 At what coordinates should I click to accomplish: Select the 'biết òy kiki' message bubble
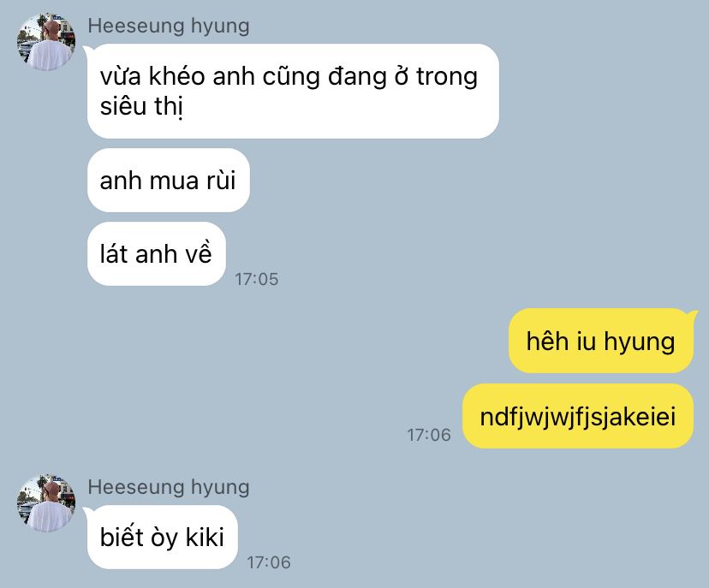pyautogui.click(x=163, y=538)
